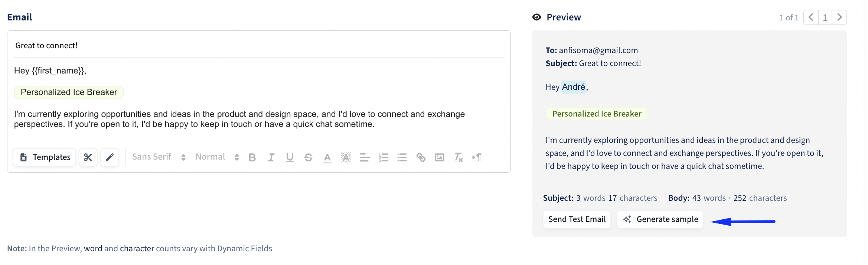Toggle italic formatting
The height and width of the screenshot is (265, 868).
(271, 157)
